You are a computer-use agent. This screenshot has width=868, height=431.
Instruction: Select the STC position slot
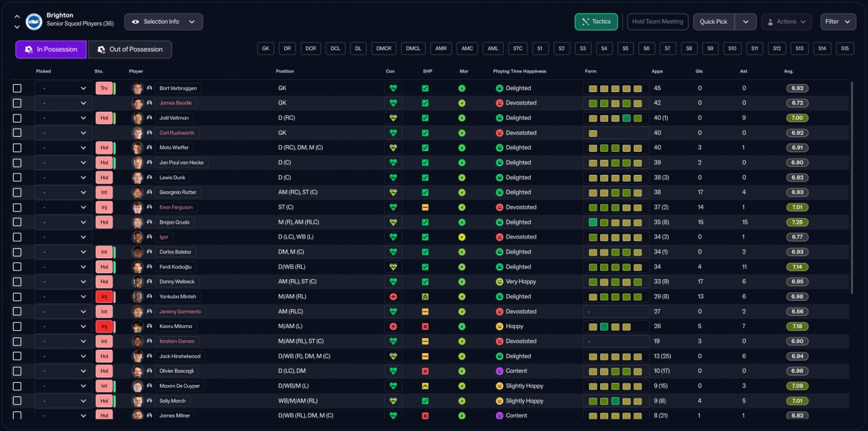517,49
